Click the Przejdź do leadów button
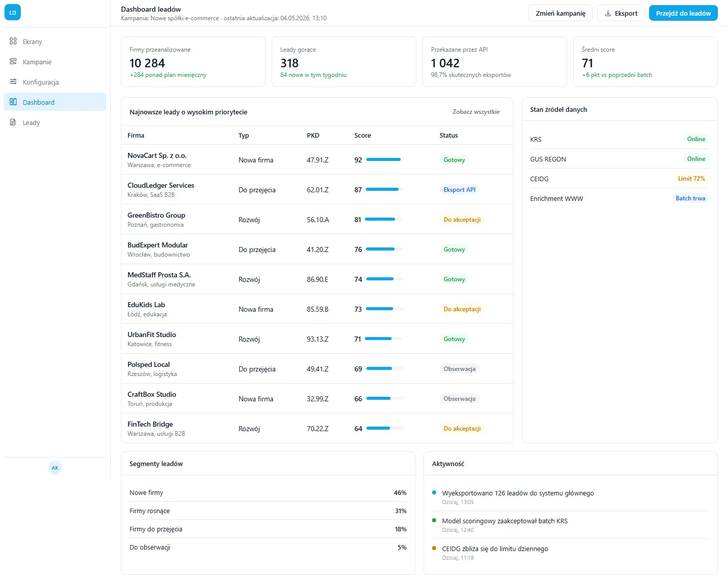Screen dimensions: 728x585 coord(683,13)
